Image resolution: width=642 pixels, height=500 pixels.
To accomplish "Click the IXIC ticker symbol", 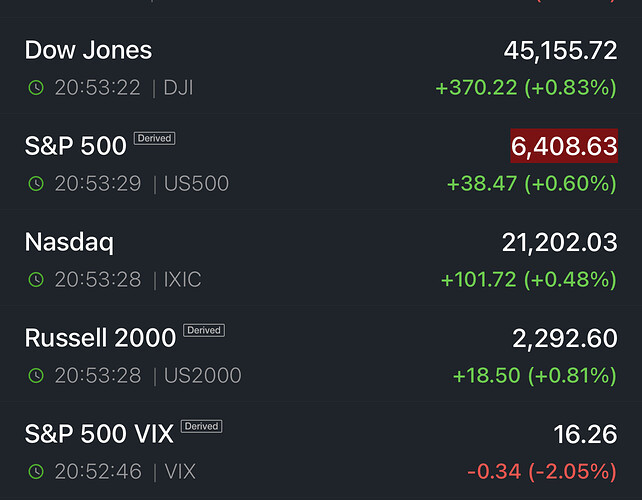I will (182, 280).
